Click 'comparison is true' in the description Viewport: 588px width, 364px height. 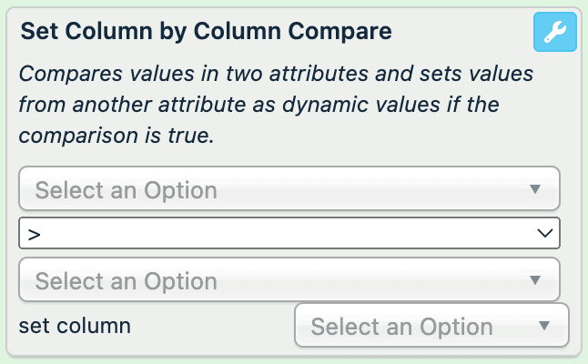click(114, 136)
